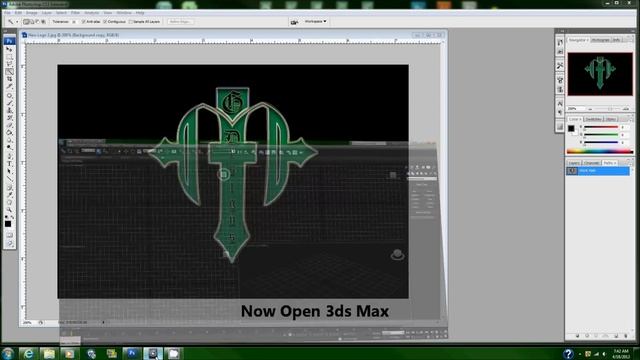The image size is (640, 360).
Task: Select the Hand tool
Action: (x=9, y=202)
